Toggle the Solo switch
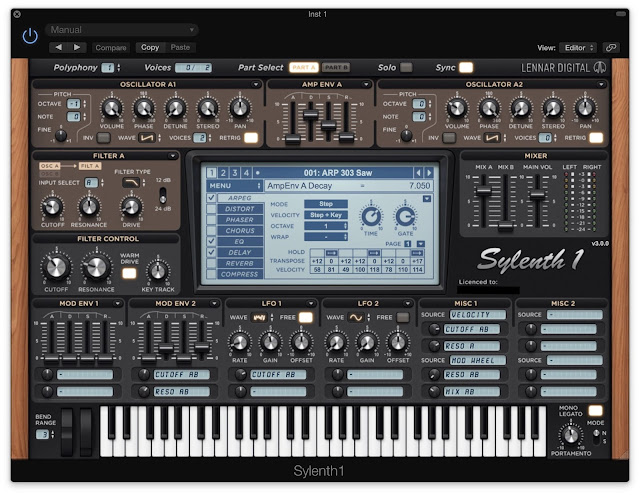The image size is (640, 495). click(406, 67)
